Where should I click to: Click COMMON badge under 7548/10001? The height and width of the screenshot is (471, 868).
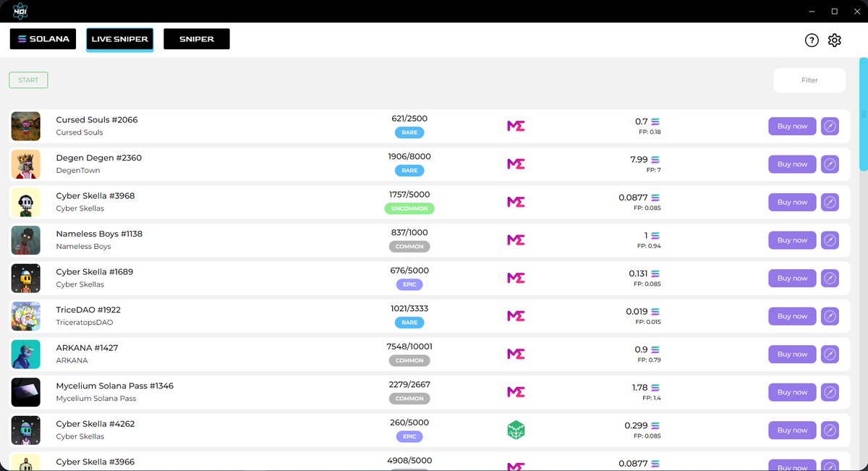409,360
